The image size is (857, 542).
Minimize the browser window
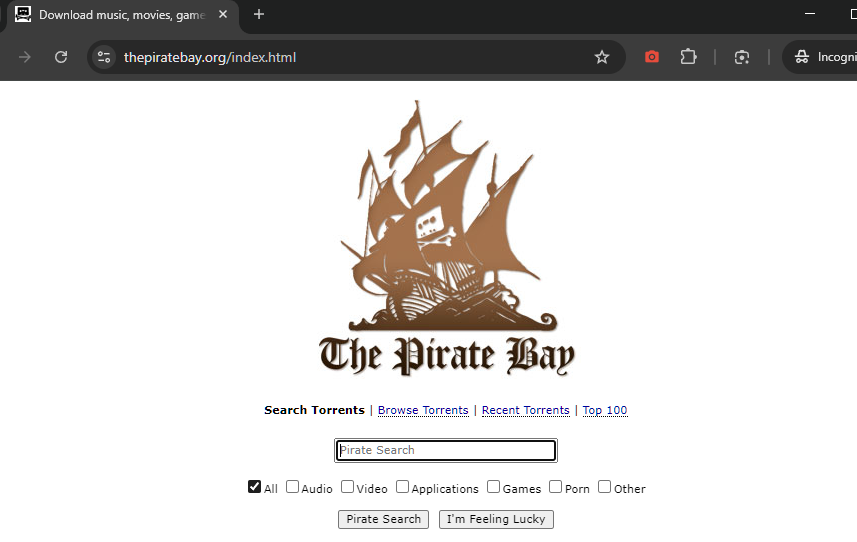point(810,14)
